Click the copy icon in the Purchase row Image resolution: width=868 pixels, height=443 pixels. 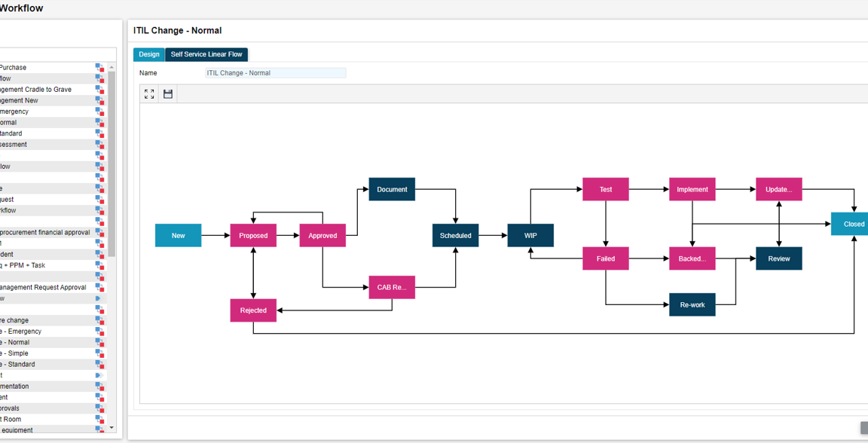coord(99,68)
